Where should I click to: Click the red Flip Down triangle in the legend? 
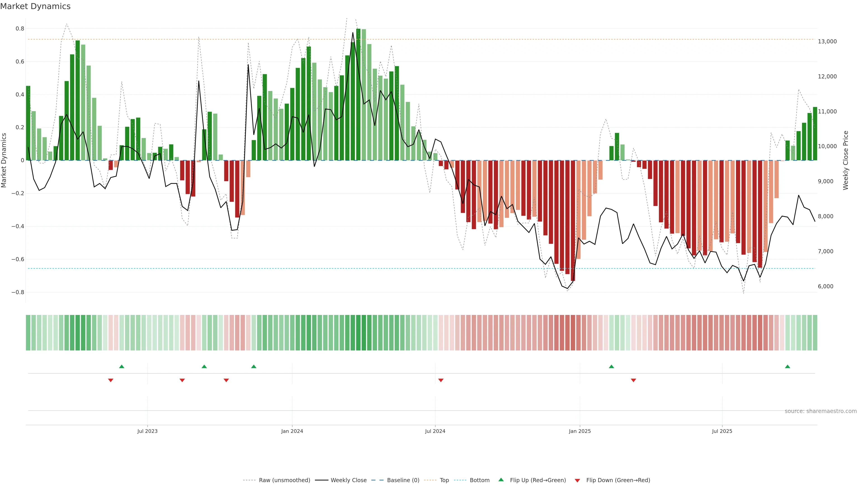tap(577, 480)
